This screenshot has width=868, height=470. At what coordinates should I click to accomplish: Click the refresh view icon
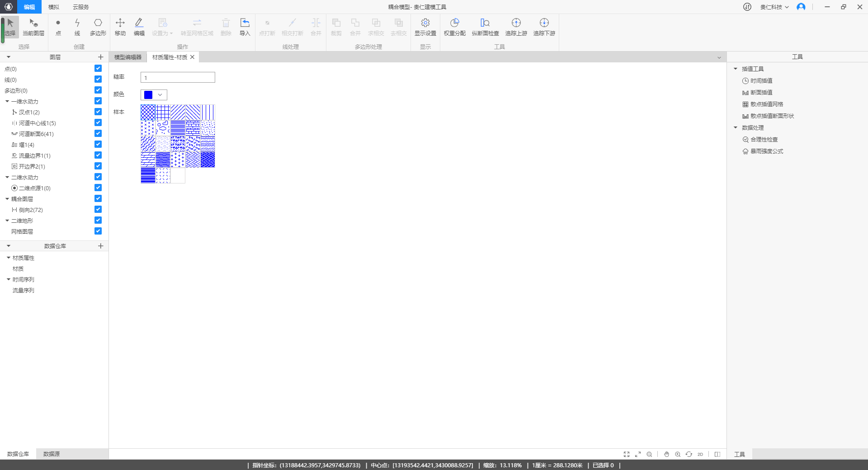689,454
